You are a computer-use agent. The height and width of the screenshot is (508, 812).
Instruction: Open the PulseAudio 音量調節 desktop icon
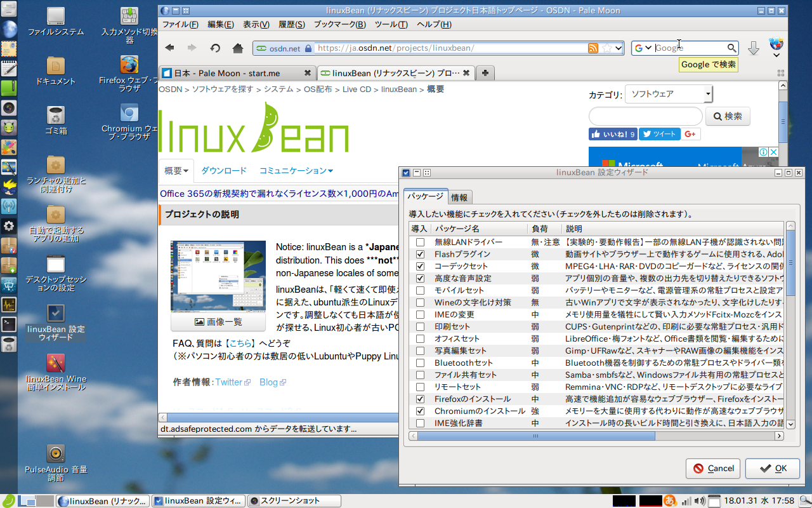coord(56,454)
